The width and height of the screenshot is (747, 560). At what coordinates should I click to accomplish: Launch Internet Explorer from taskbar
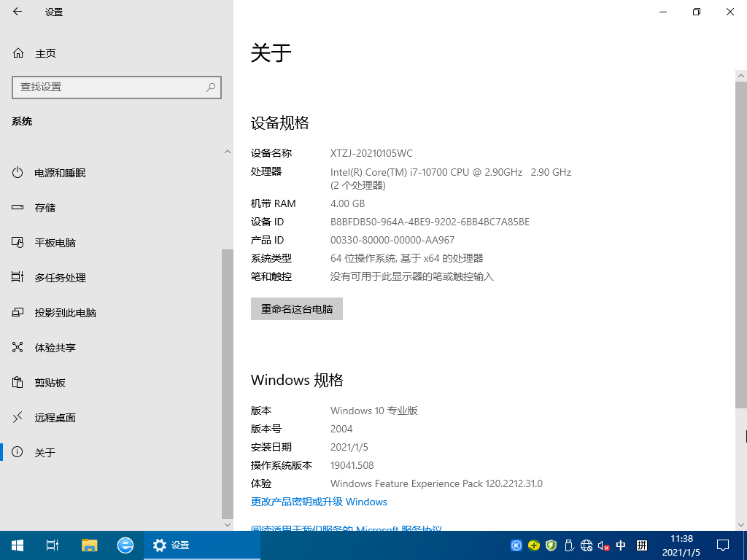125,545
